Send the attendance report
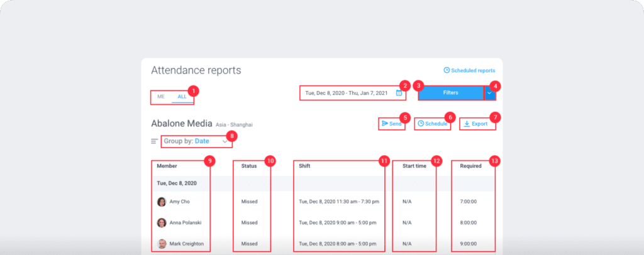This screenshot has height=255, width=644. [x=391, y=124]
